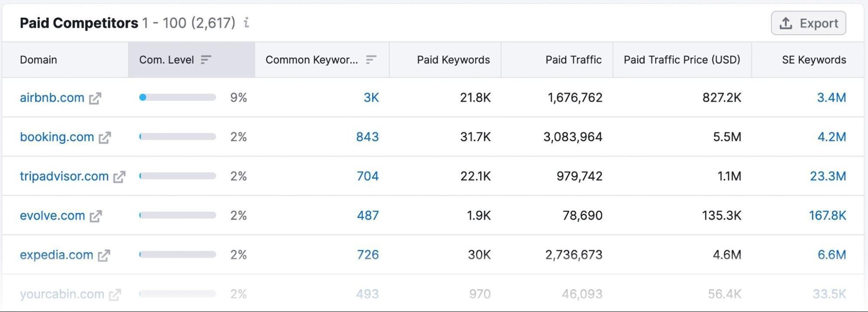868x312 pixels.
Task: Select airbnb.com paid traffic value 1,676,762
Action: (x=575, y=98)
